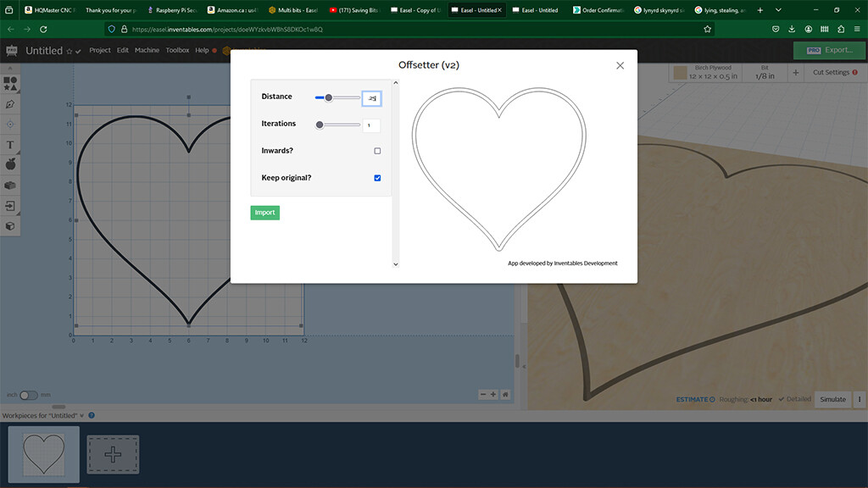This screenshot has height=488, width=868.
Task: Select the Shapes tool in left toolbar
Action: tap(10, 83)
